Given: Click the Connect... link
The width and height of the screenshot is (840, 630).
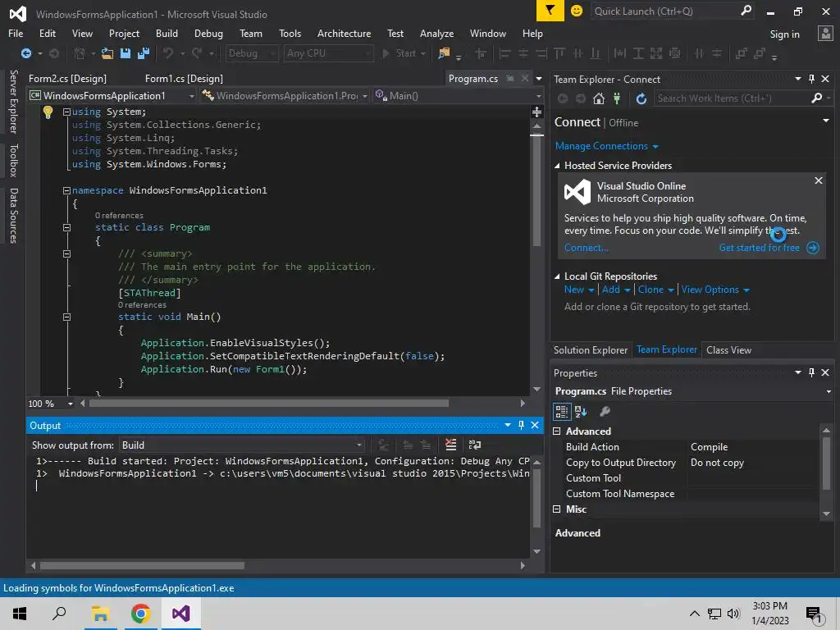Looking at the screenshot, I should (586, 248).
